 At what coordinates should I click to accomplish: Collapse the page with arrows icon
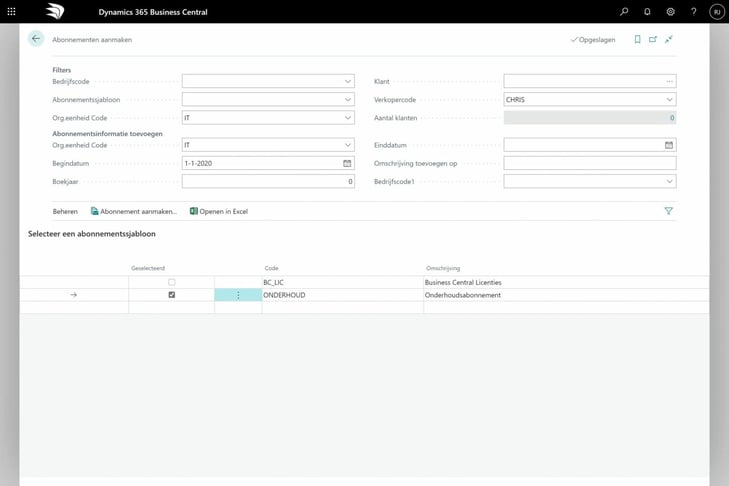point(669,40)
